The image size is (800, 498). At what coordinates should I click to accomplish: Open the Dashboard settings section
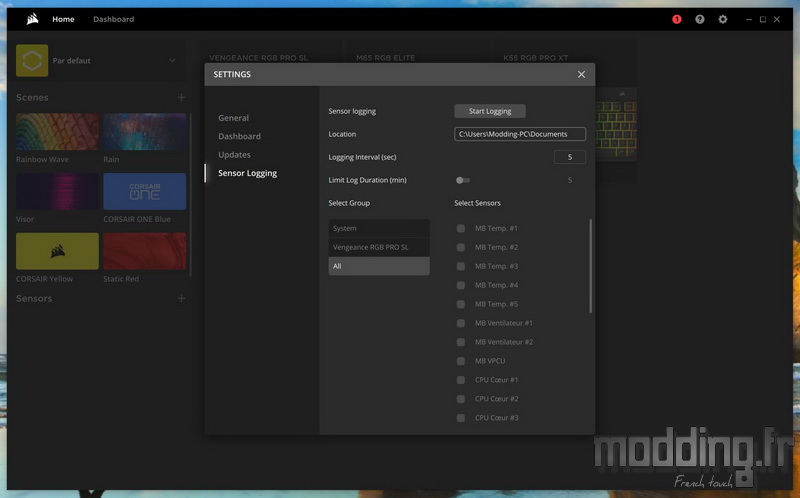[239, 136]
